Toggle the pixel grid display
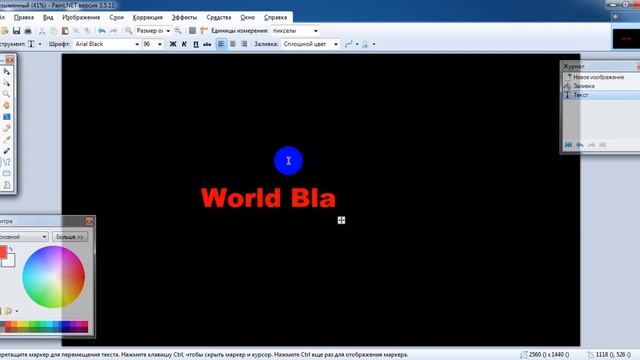640x360 pixels. coord(192,31)
